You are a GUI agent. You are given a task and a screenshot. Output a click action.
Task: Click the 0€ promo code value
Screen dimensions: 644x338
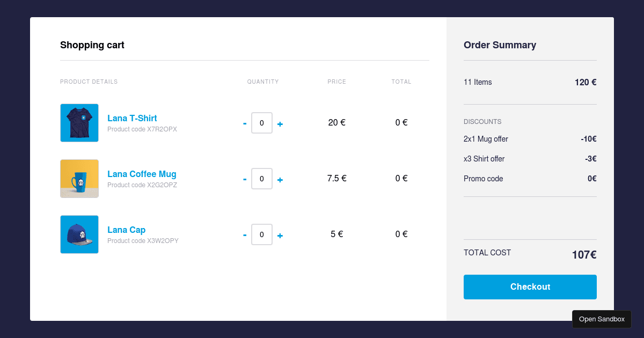(x=592, y=179)
